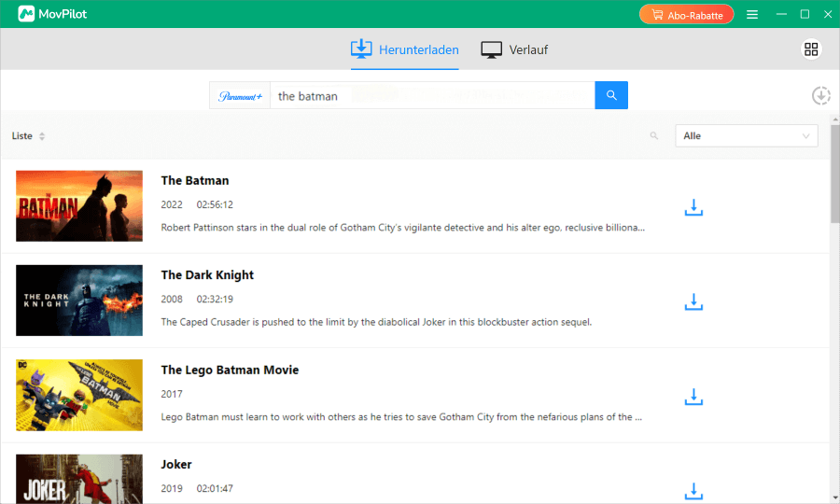
Task: Click the Lego Batman description text
Action: pos(401,416)
